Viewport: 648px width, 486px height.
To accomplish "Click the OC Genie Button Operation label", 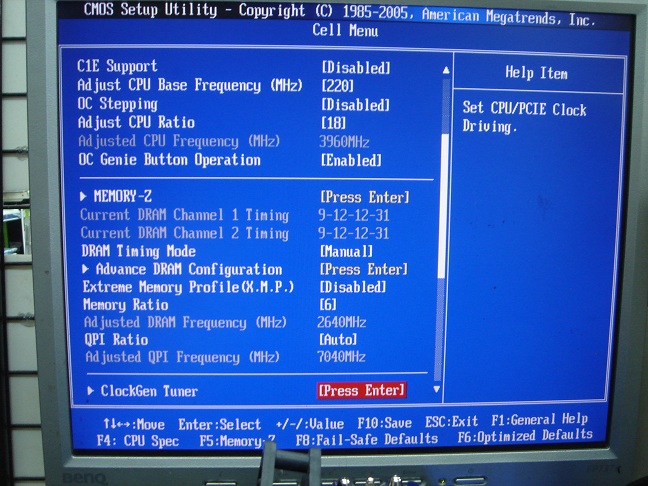I will pyautogui.click(x=169, y=160).
